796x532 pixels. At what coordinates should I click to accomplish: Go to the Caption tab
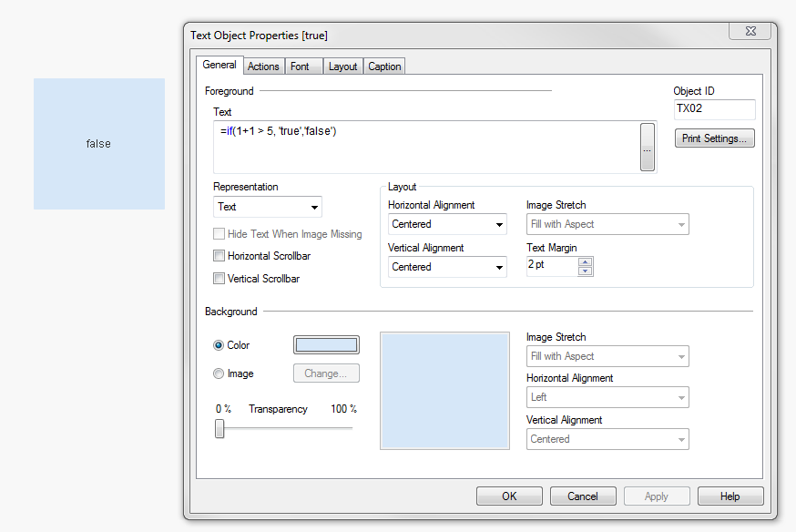tap(384, 66)
